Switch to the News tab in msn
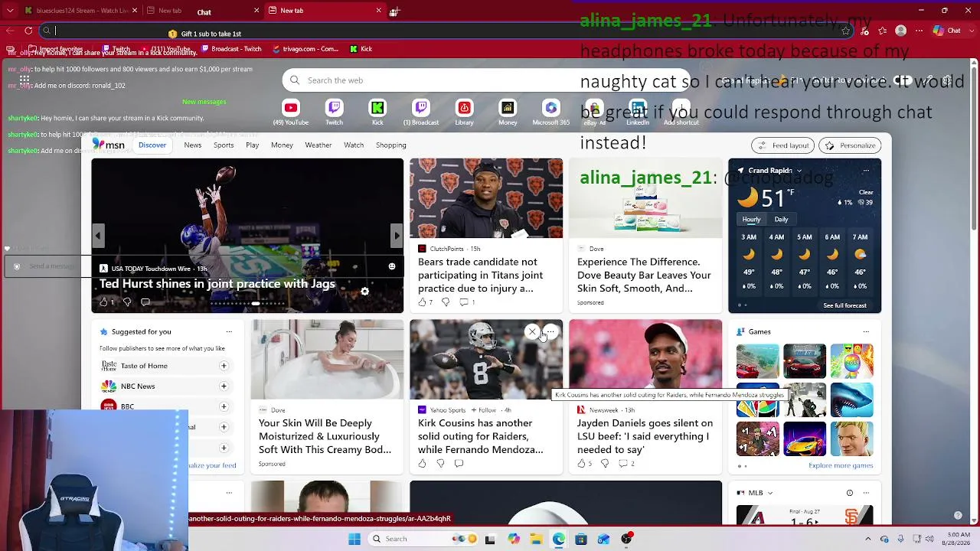 pos(192,145)
